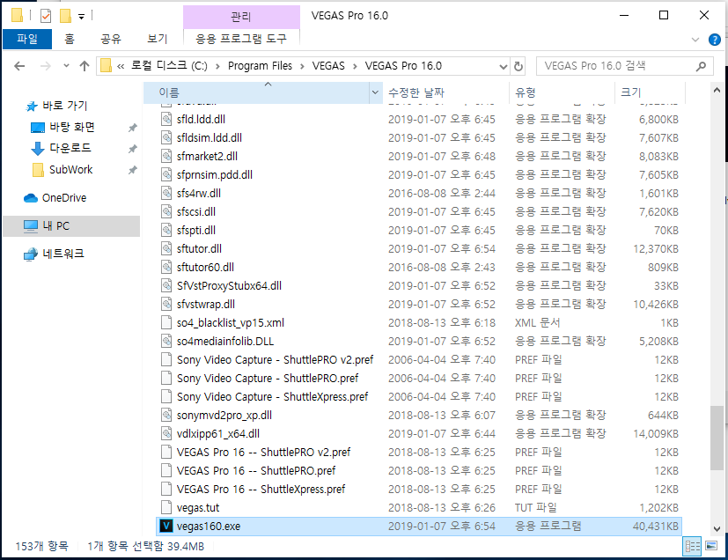Switch to the 홈 ribbon tab
The width and height of the screenshot is (728, 560).
pyautogui.click(x=70, y=39)
